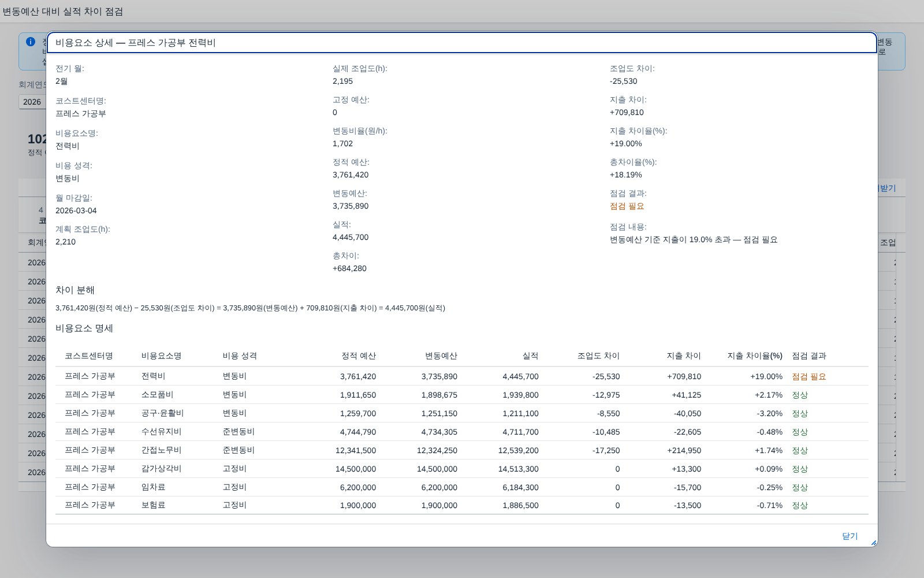Click the 비용요소 명세 section heading
This screenshot has height=578, width=924.
[x=84, y=328]
